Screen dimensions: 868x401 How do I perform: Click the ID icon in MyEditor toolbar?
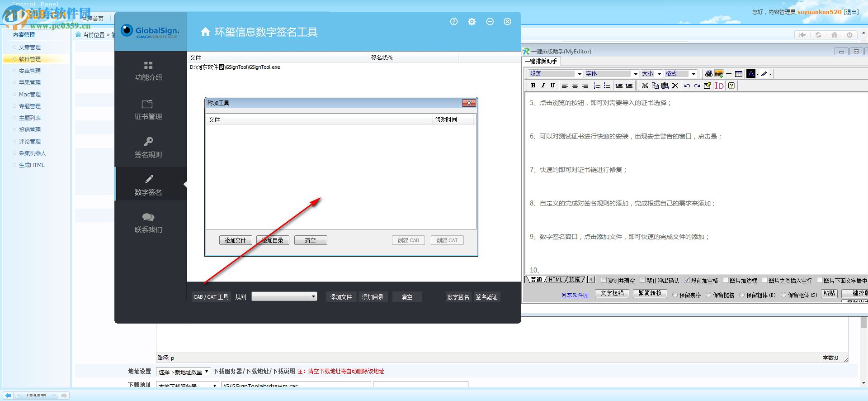click(719, 86)
